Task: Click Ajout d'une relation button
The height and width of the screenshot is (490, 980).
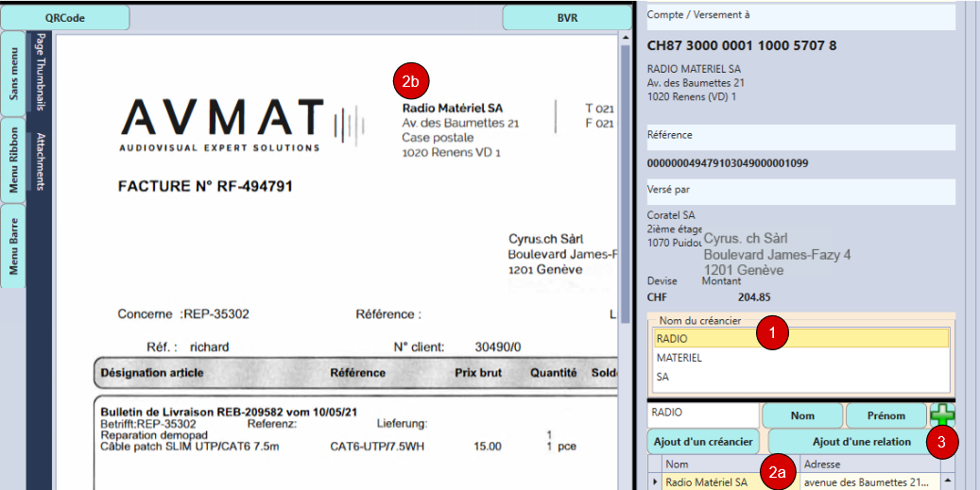Action: tap(861, 441)
